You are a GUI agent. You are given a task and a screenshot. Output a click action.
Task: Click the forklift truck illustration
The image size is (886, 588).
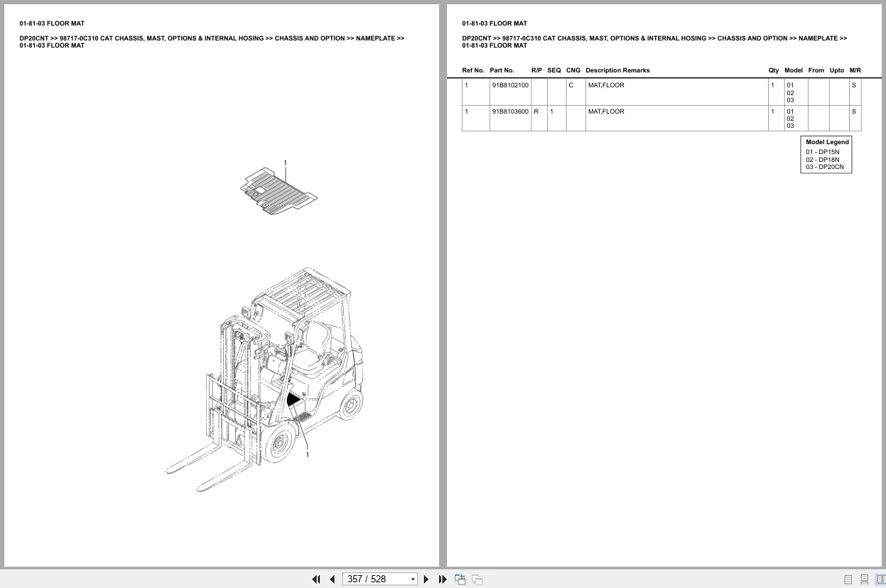pos(265,380)
